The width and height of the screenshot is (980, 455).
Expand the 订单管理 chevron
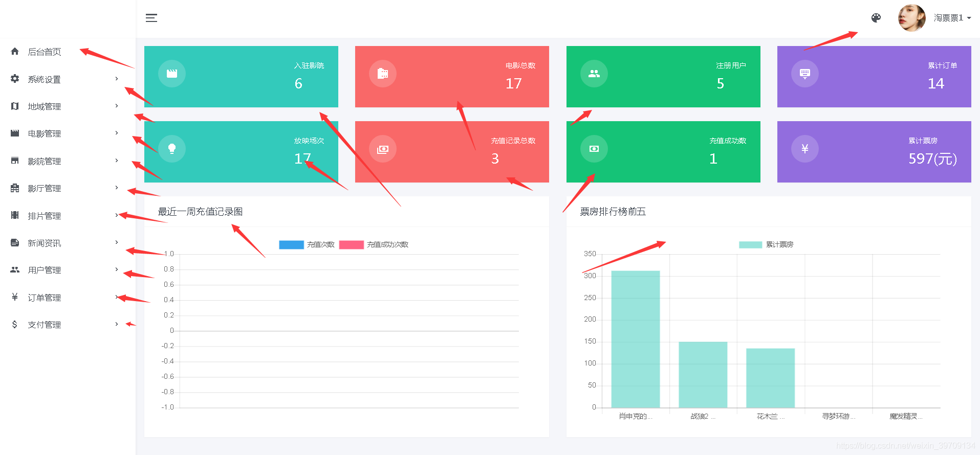(x=117, y=297)
